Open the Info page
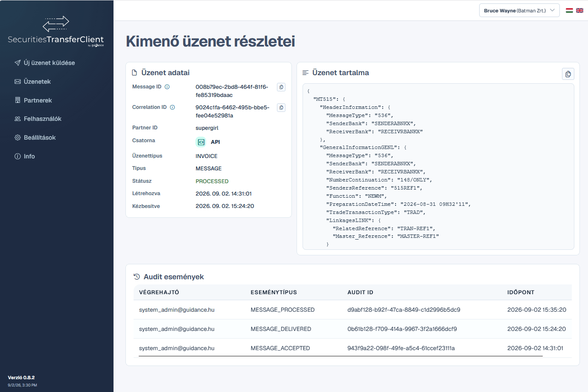588x392 pixels. (x=25, y=156)
